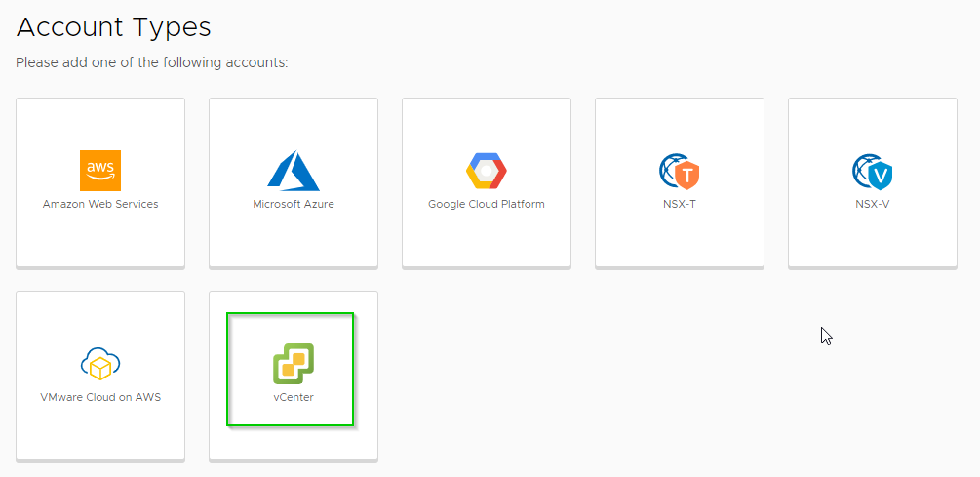
Task: Select the 'vCenter' text label
Action: tap(293, 398)
